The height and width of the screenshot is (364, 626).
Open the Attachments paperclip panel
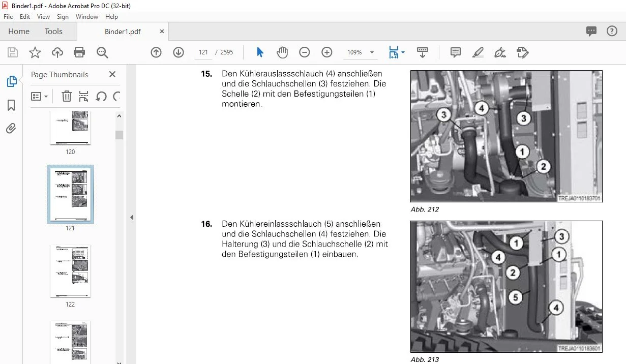point(11,128)
